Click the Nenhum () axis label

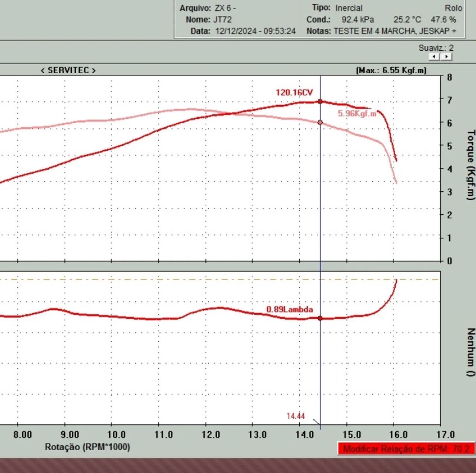coord(471,352)
